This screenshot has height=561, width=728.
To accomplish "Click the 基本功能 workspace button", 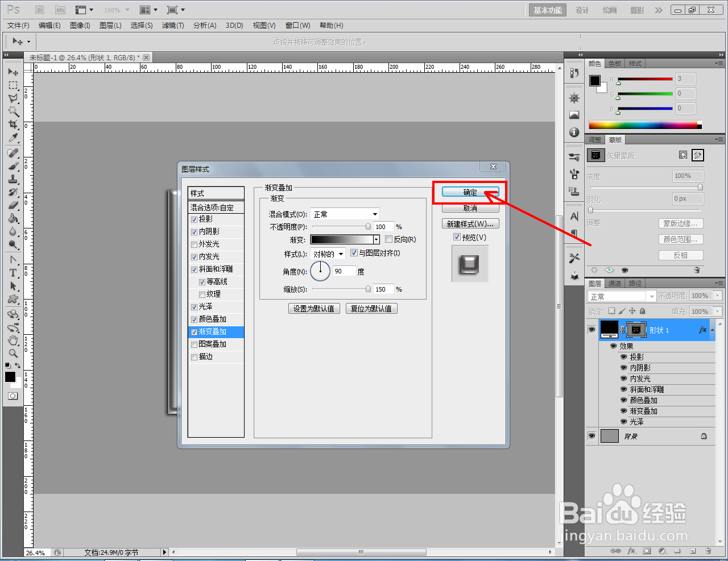I will point(548,10).
